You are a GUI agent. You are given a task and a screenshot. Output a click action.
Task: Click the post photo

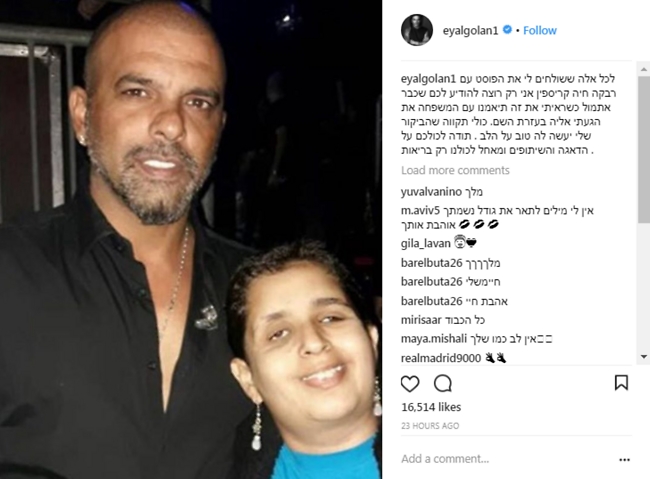[191, 239]
